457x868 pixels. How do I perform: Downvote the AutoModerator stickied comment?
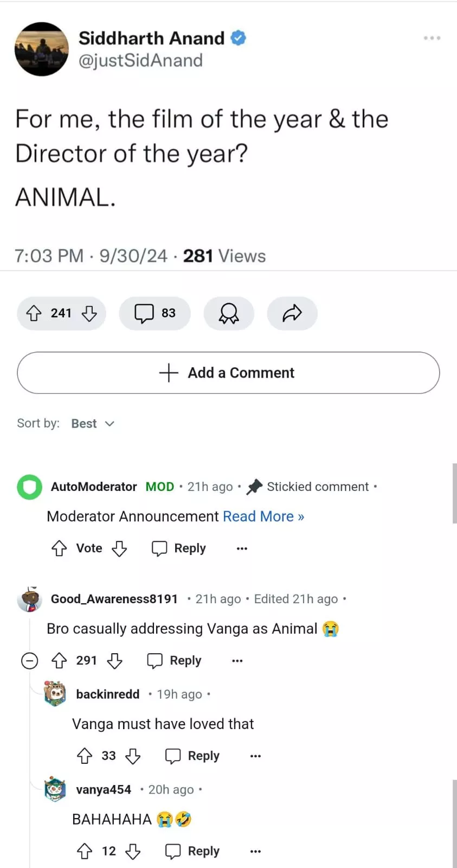119,548
